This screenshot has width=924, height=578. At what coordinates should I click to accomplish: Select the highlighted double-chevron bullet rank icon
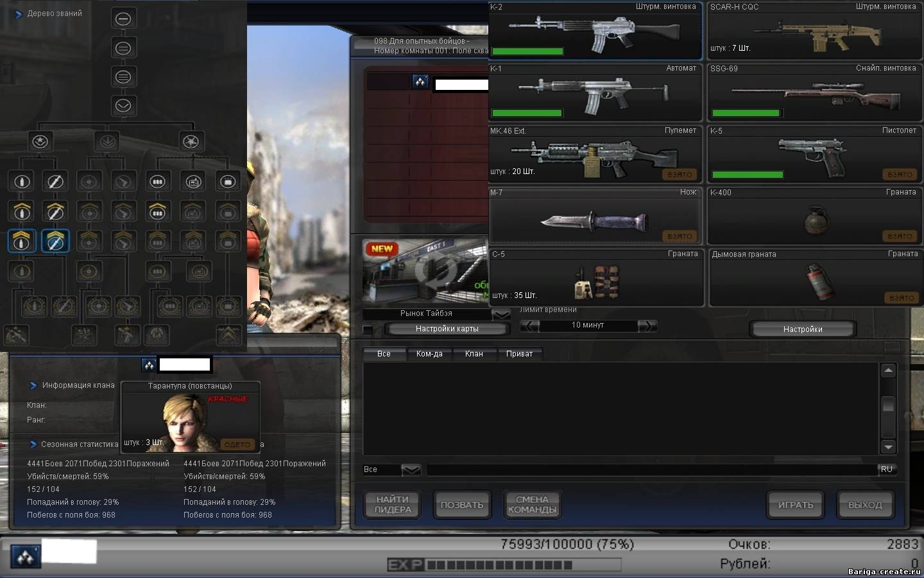pyautogui.click(x=22, y=241)
